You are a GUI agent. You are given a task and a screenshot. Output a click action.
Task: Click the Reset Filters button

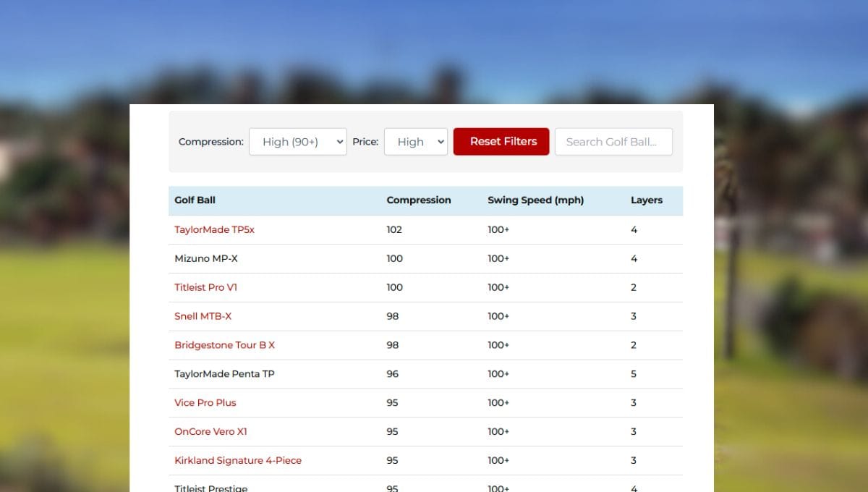coord(501,142)
